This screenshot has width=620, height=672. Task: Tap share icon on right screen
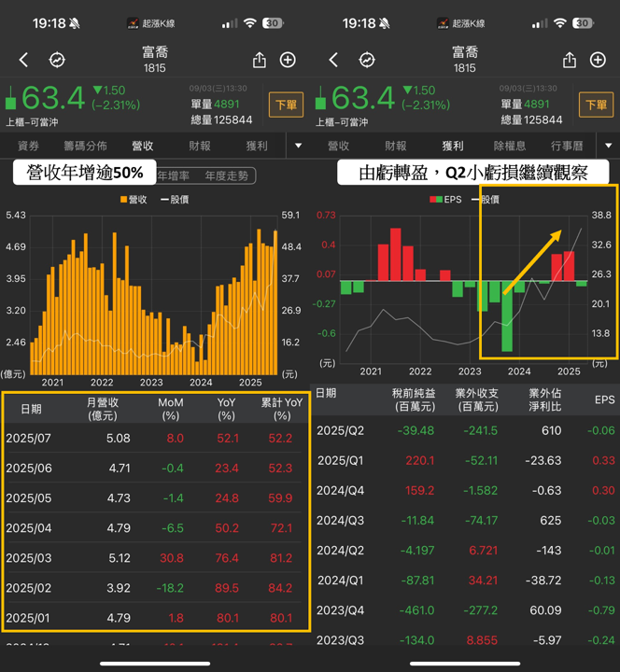[x=570, y=60]
